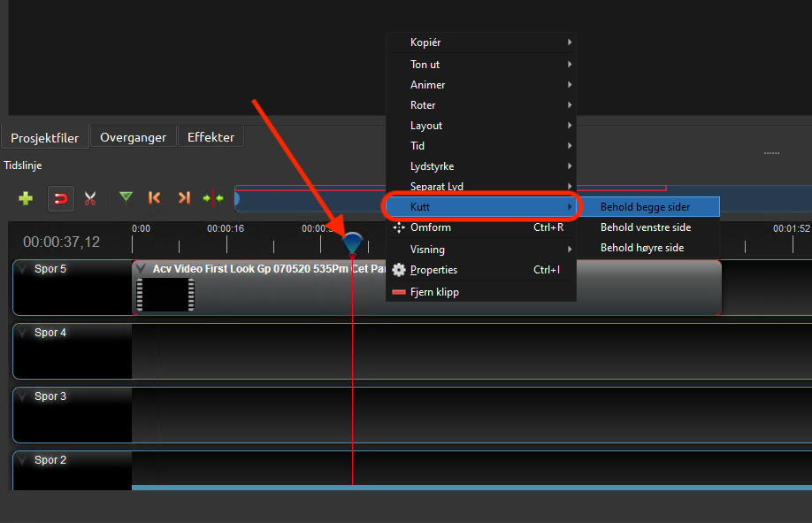Screen dimensions: 812x523
Task: Select the scissors razor tool
Action: [89, 198]
